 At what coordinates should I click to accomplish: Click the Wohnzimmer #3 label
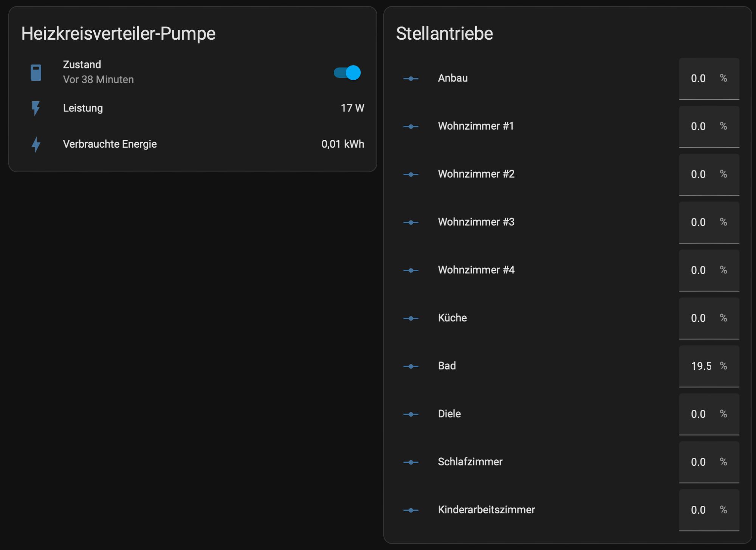(476, 222)
